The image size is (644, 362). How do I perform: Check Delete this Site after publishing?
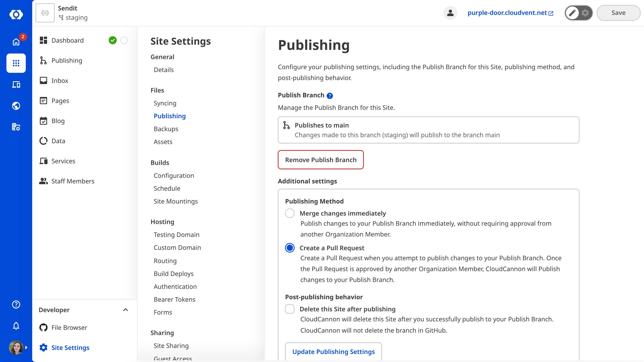point(290,309)
